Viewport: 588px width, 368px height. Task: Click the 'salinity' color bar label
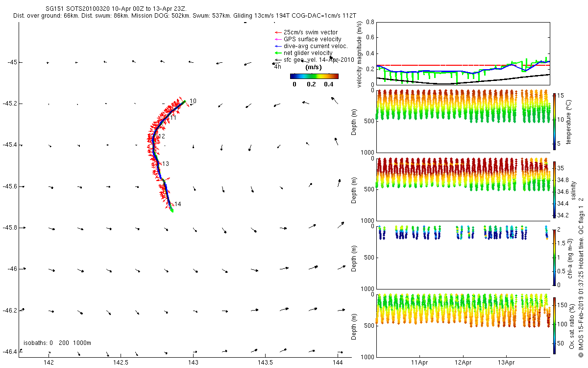tap(574, 190)
